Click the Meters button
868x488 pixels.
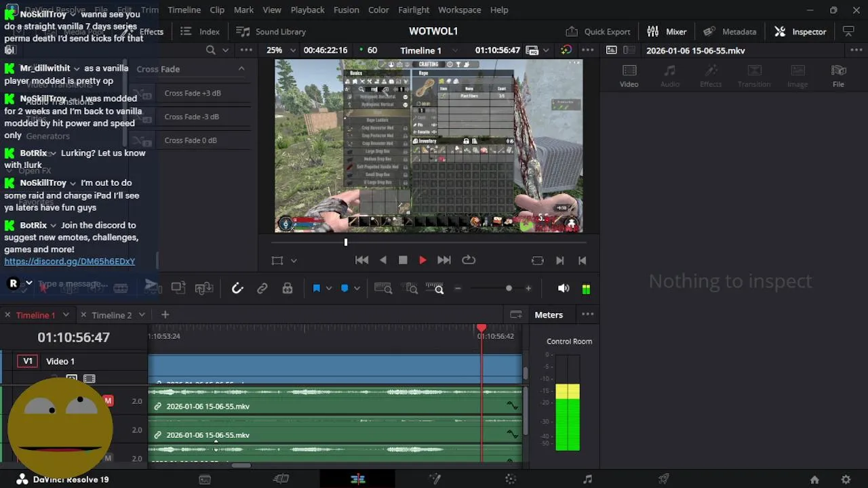tap(549, 314)
